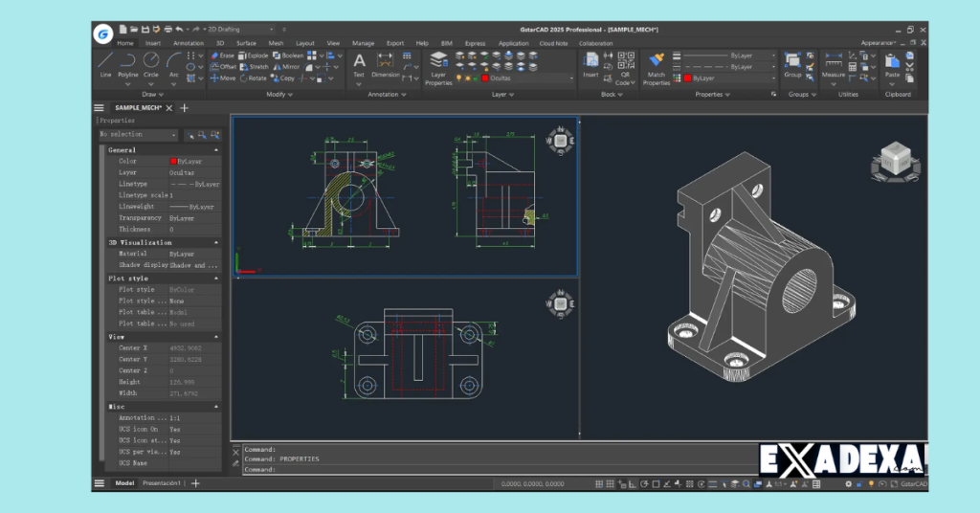Toggle the status bar lightbulb isolate icon
This screenshot has height=513, width=980.
pos(871,483)
